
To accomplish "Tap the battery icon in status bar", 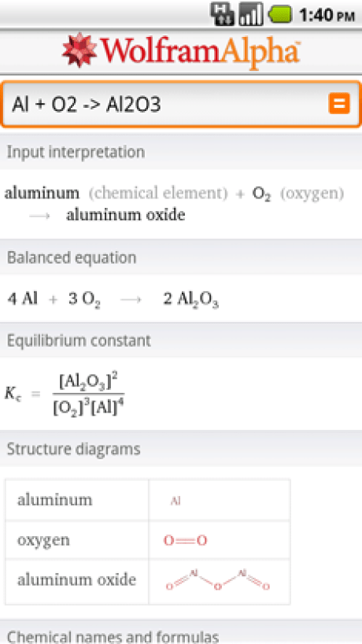I will pyautogui.click(x=280, y=14).
